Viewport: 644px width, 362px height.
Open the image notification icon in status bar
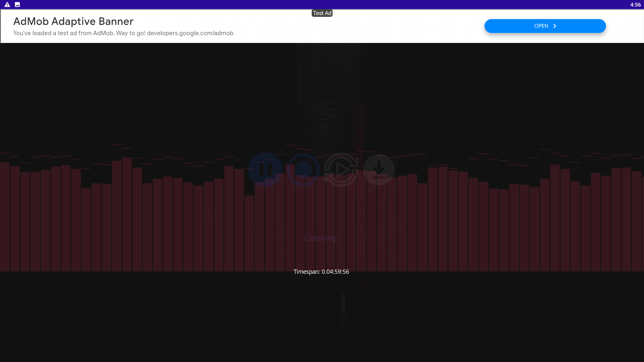tap(17, 5)
